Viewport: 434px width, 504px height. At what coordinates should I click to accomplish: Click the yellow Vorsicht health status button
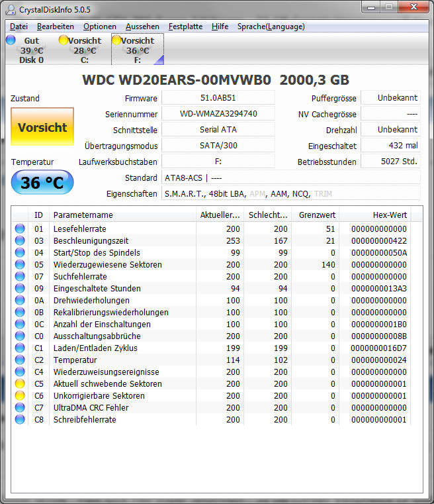coord(42,126)
